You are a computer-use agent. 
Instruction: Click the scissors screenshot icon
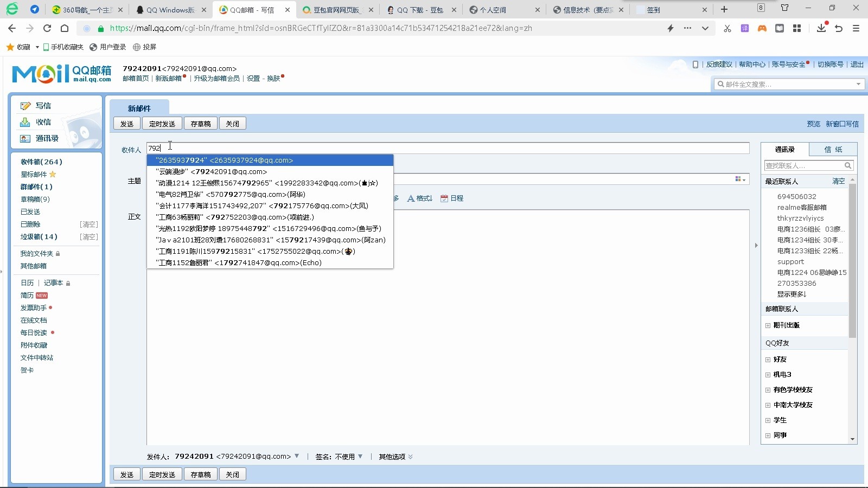tap(727, 28)
